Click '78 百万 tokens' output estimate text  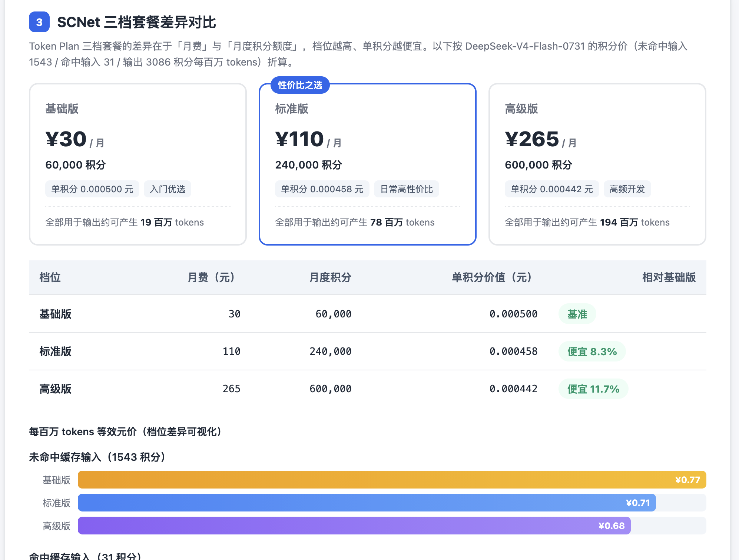[x=402, y=222]
